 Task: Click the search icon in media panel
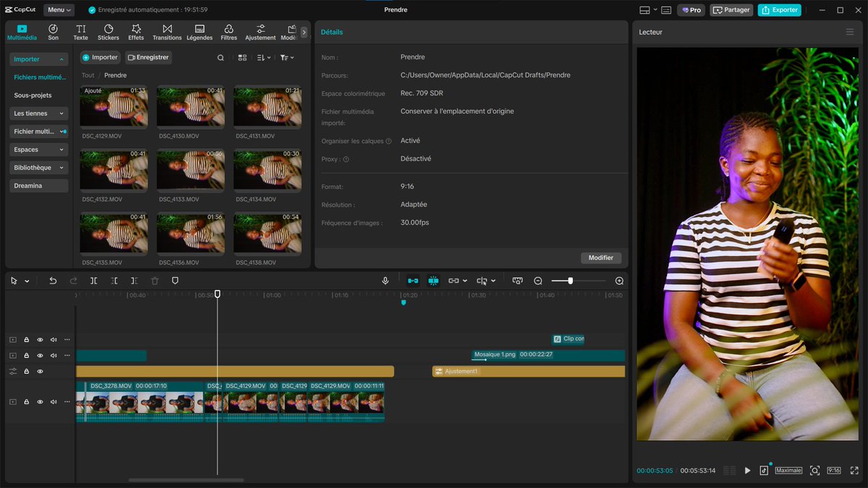[x=221, y=58]
